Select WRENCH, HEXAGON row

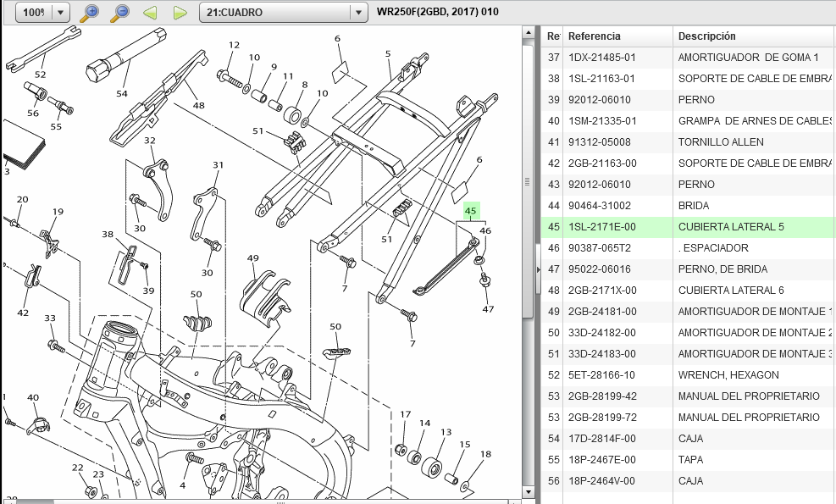(x=689, y=375)
